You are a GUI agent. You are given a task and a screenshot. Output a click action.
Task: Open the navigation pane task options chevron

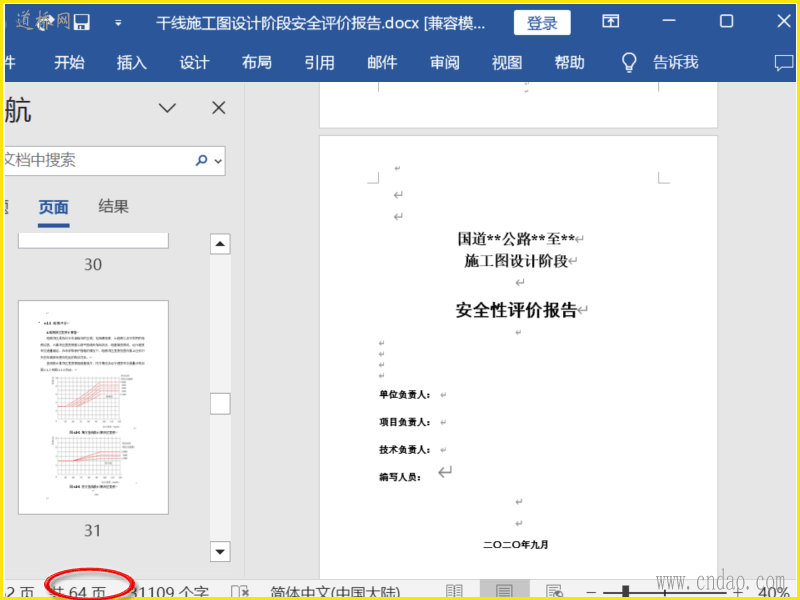(167, 108)
